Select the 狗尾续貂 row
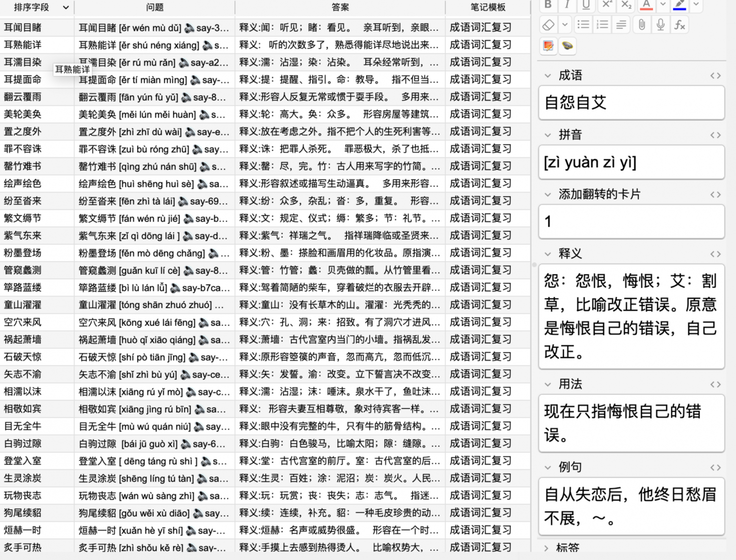 pyautogui.click(x=265, y=513)
